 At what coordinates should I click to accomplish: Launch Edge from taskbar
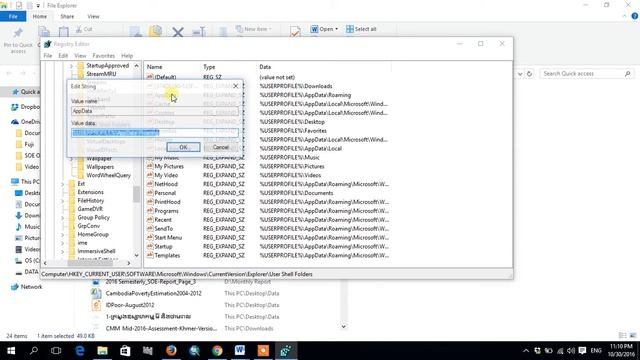pos(80,351)
